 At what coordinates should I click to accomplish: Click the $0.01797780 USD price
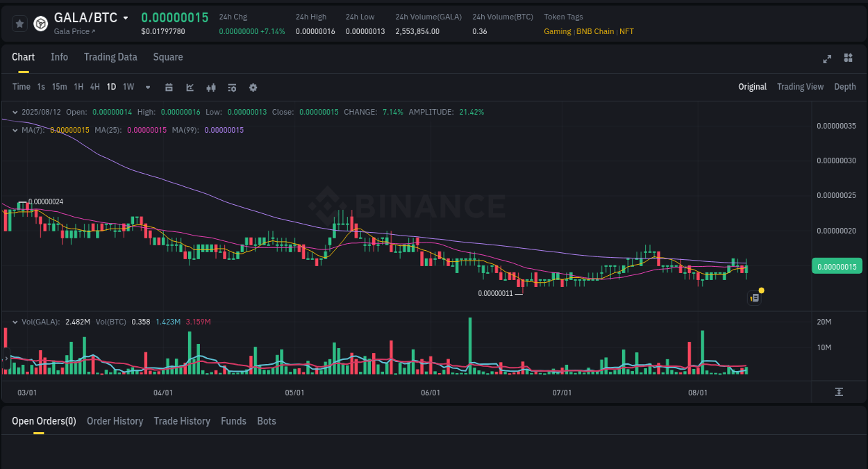(x=163, y=31)
